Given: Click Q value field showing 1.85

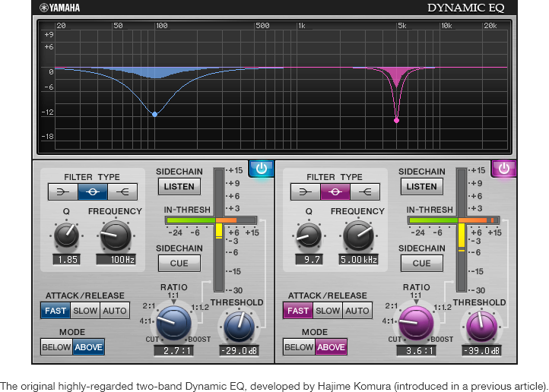Looking at the screenshot, I should click(x=66, y=260).
